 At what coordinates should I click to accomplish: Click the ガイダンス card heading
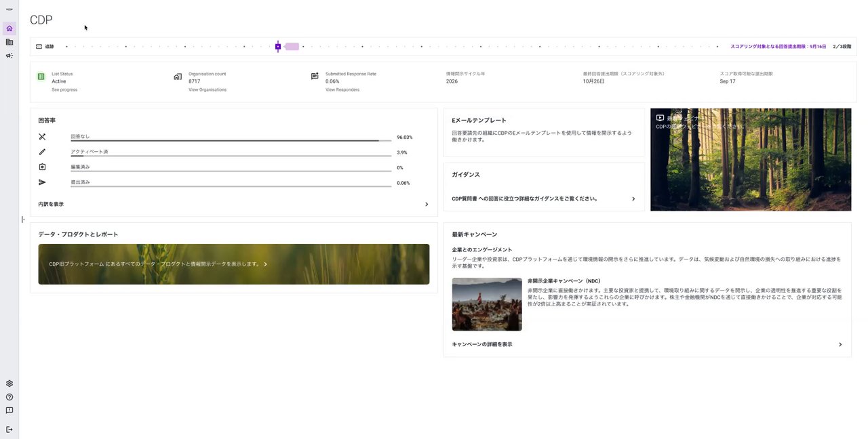click(x=466, y=175)
